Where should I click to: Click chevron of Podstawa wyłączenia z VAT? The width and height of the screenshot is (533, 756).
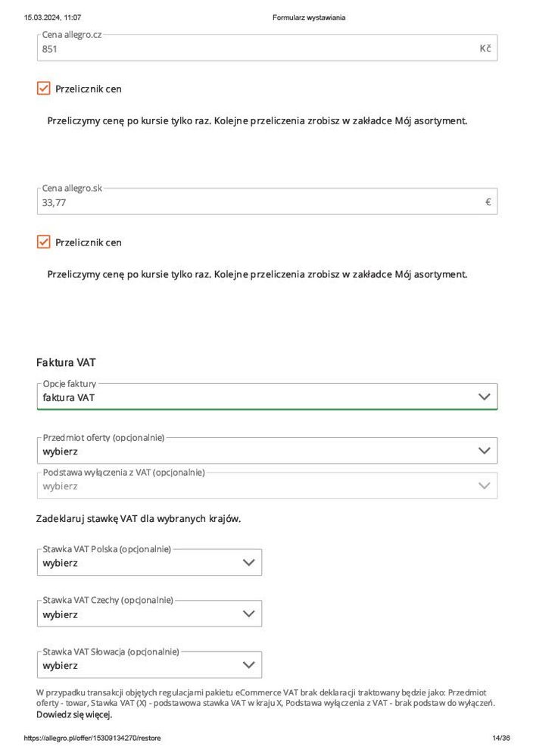[485, 486]
